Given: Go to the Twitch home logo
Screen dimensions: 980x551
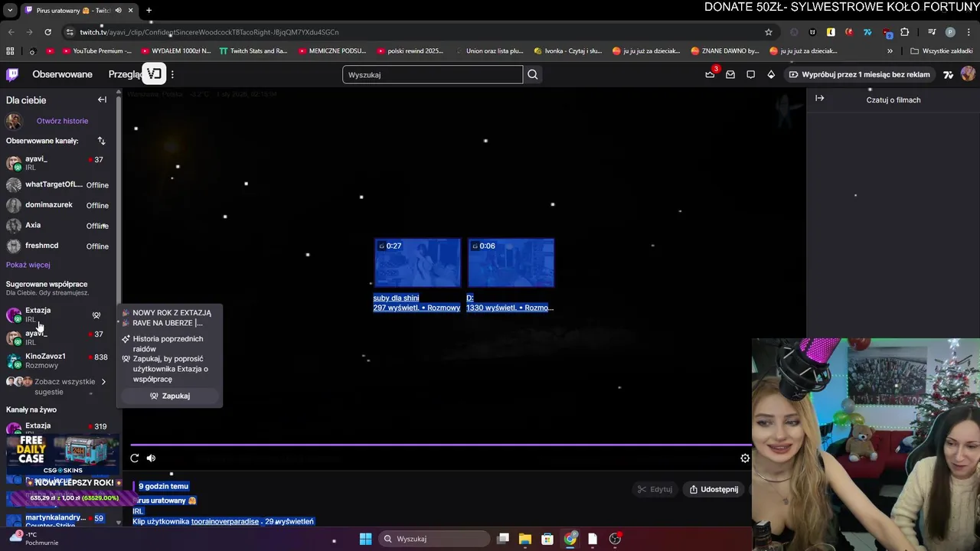Looking at the screenshot, I should [x=12, y=74].
